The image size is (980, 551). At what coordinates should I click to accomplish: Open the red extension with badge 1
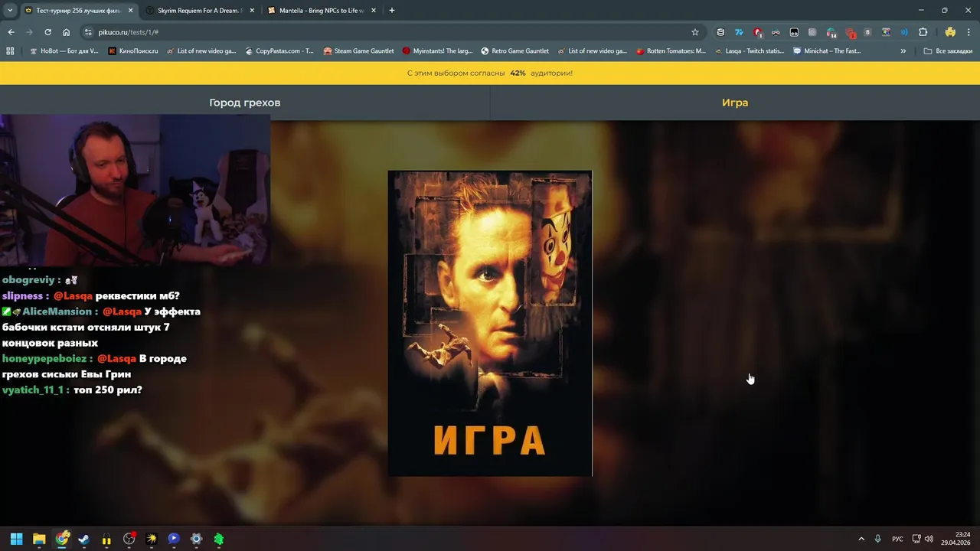click(757, 32)
